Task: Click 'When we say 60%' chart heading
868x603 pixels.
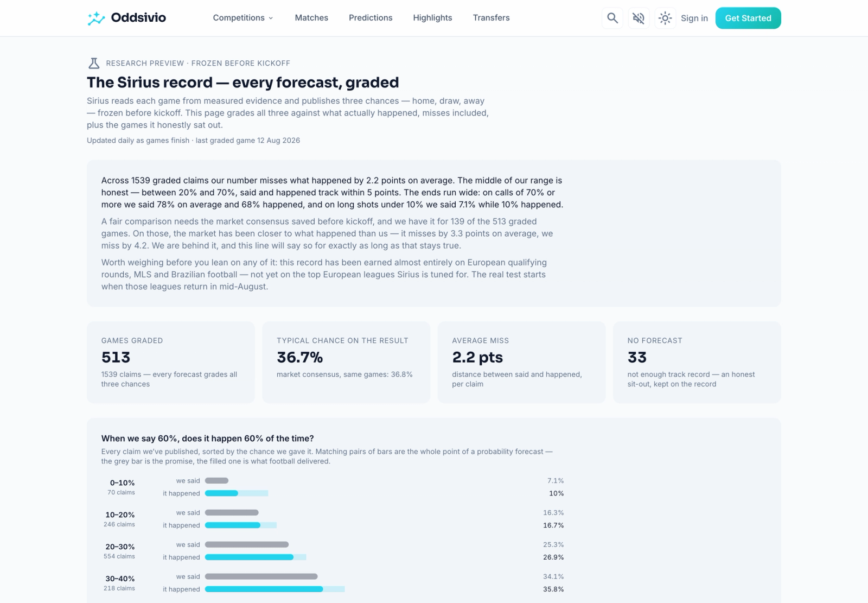Action: pos(207,439)
